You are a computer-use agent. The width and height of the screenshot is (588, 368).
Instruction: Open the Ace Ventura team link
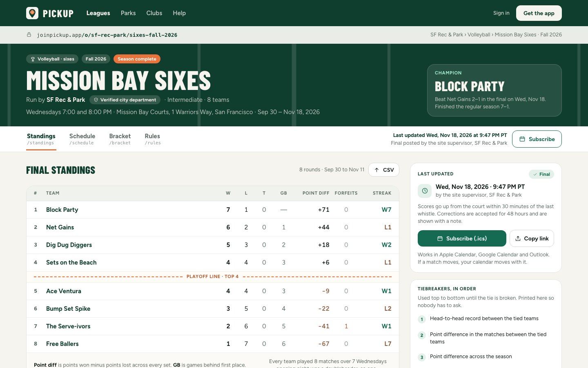(x=64, y=291)
